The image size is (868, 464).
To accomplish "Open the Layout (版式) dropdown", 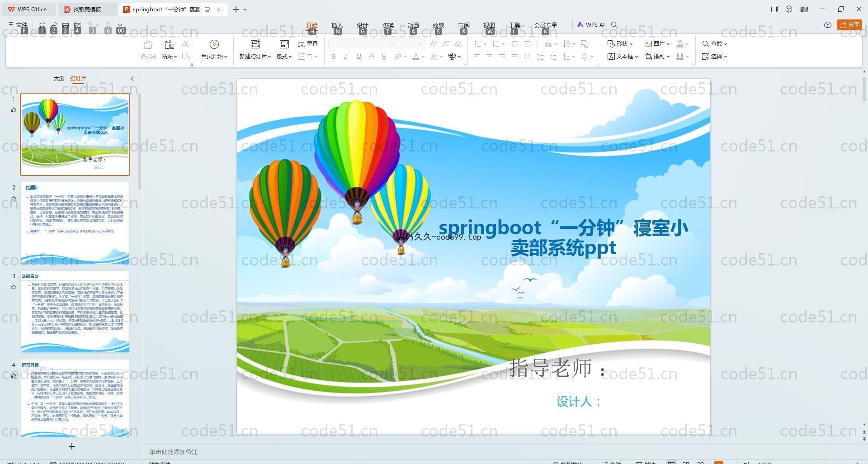I will pos(284,57).
